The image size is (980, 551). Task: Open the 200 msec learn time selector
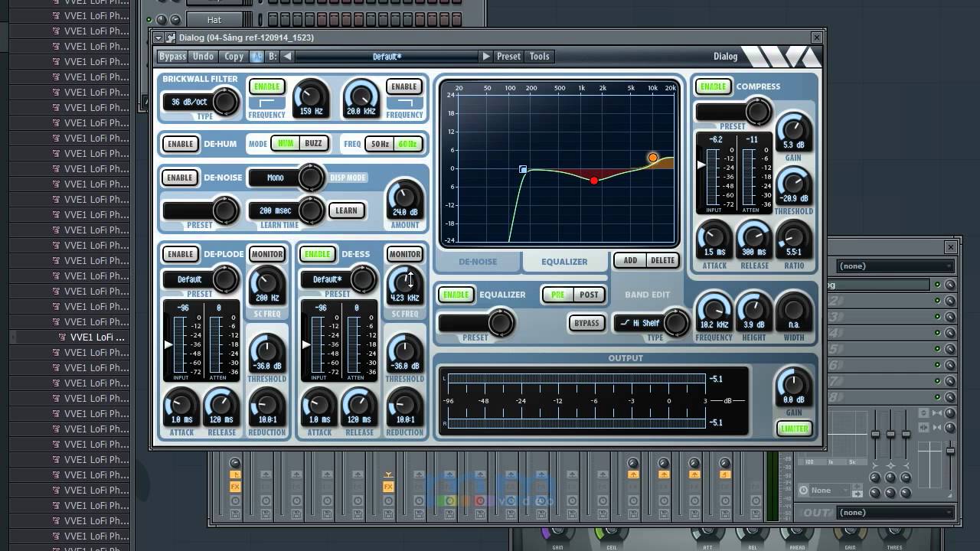point(276,210)
